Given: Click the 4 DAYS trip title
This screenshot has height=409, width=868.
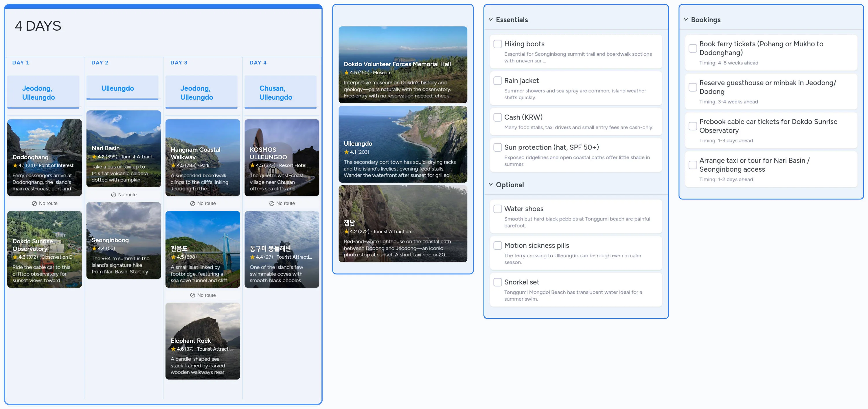Looking at the screenshot, I should tap(38, 26).
